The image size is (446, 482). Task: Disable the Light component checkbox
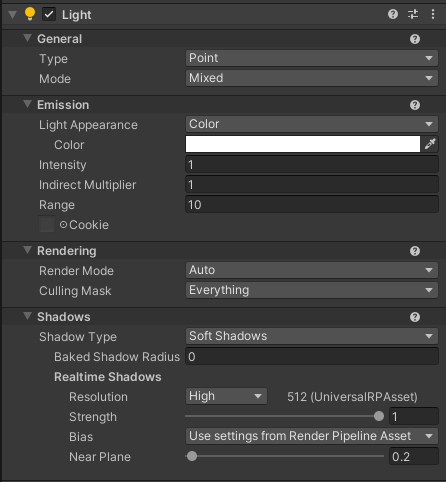pyautogui.click(x=49, y=14)
